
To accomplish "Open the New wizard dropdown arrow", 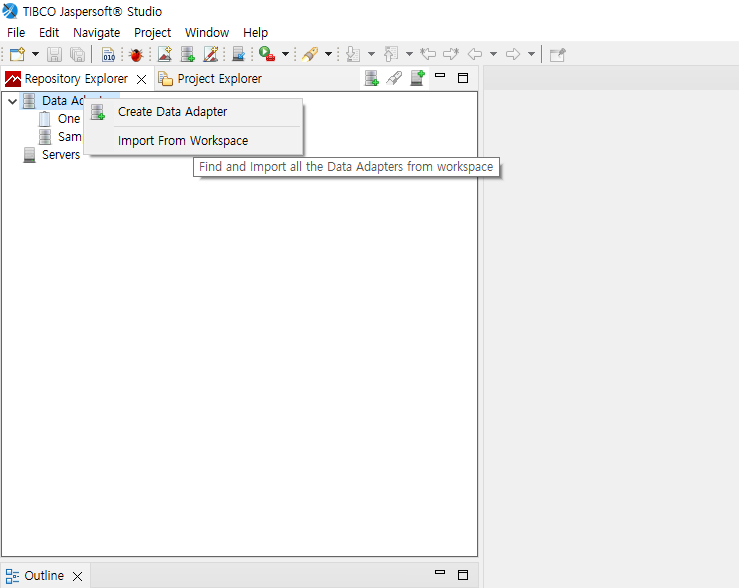I will coord(35,54).
